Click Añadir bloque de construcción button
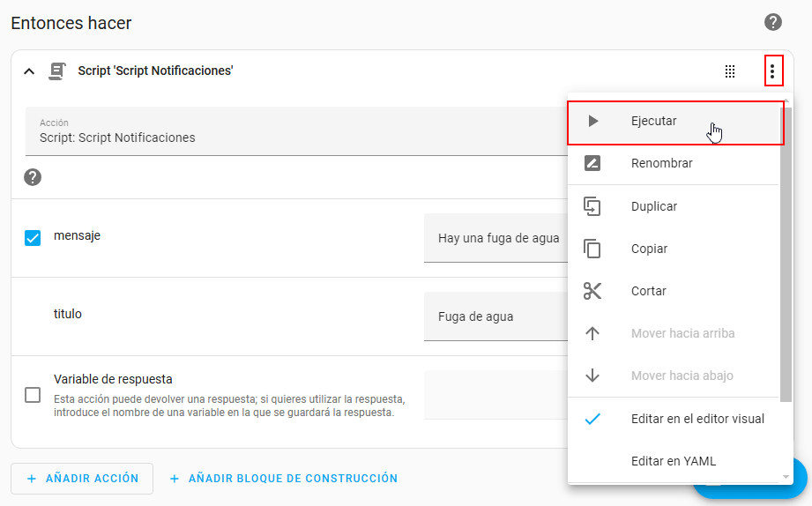The height and width of the screenshot is (506, 812). coord(284,479)
